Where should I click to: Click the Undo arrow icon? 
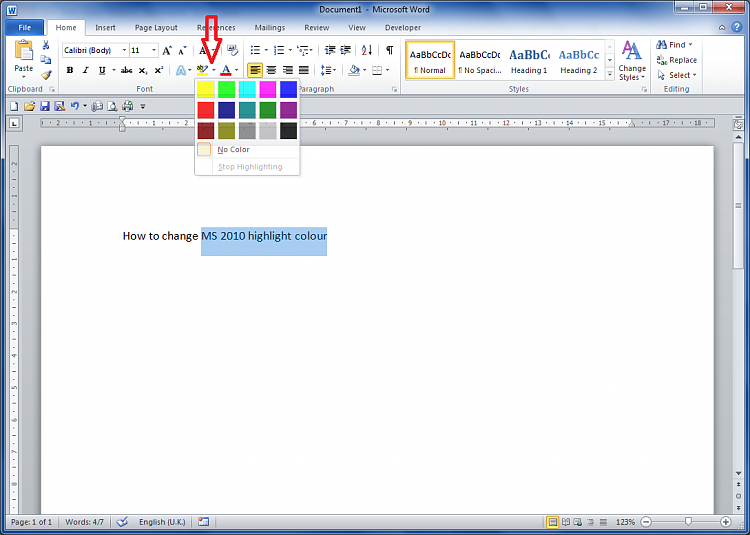pos(75,106)
